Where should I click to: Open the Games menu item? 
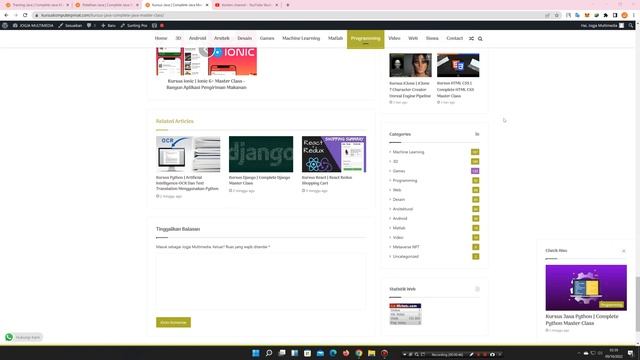[x=267, y=38]
